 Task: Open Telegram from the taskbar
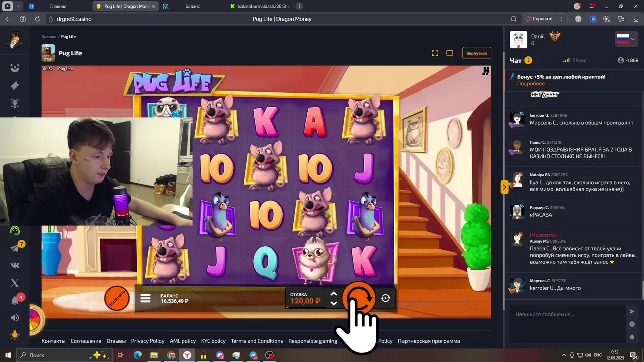253,355
